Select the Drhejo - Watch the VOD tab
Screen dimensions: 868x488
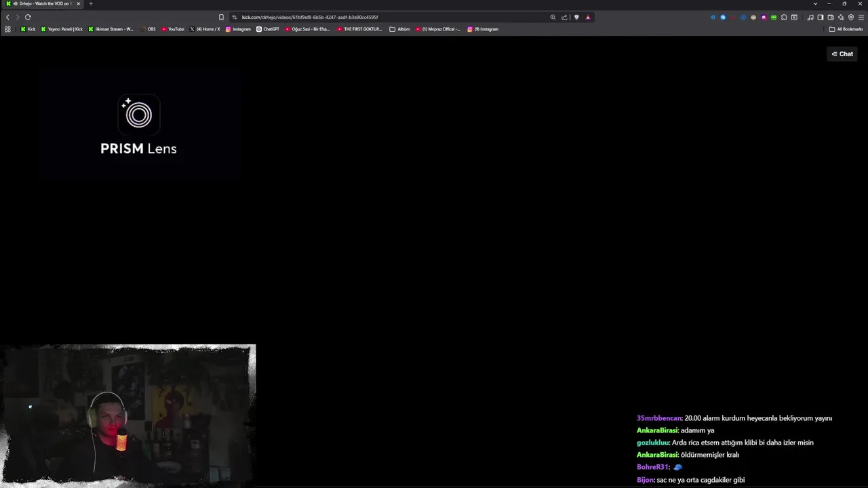pyautogui.click(x=42, y=3)
